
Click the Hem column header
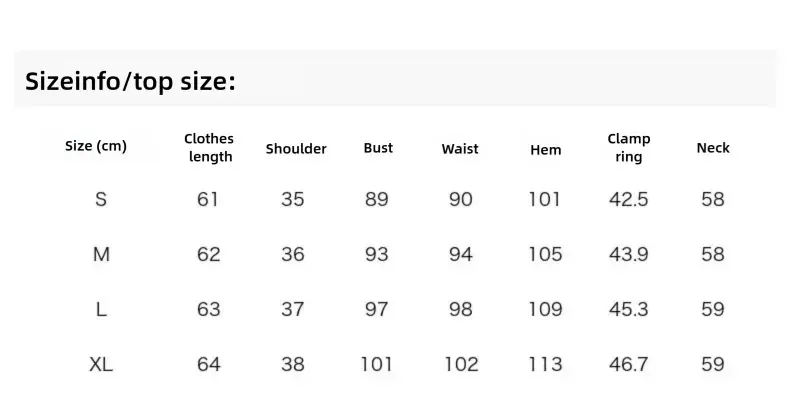[545, 150]
